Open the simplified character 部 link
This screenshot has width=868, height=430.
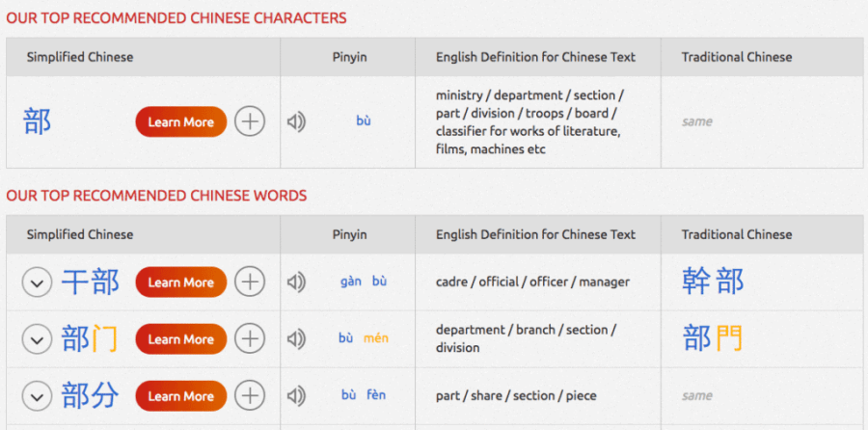tap(38, 121)
